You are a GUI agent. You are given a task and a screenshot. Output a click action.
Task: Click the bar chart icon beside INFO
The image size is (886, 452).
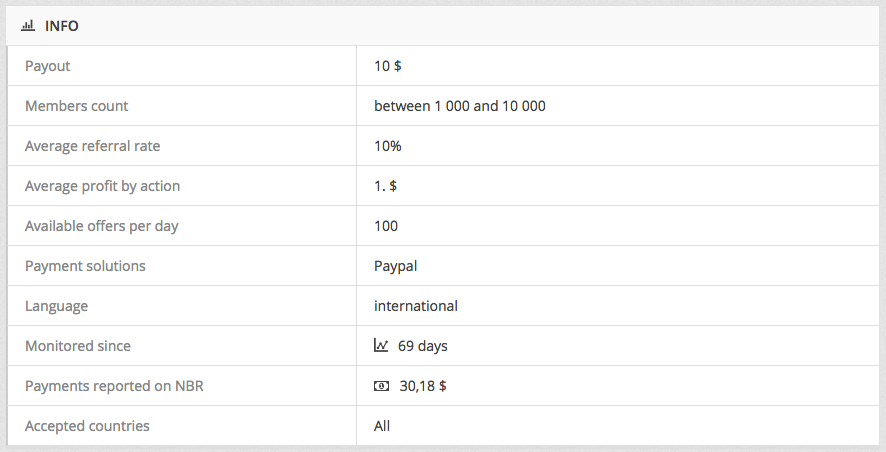pos(28,26)
